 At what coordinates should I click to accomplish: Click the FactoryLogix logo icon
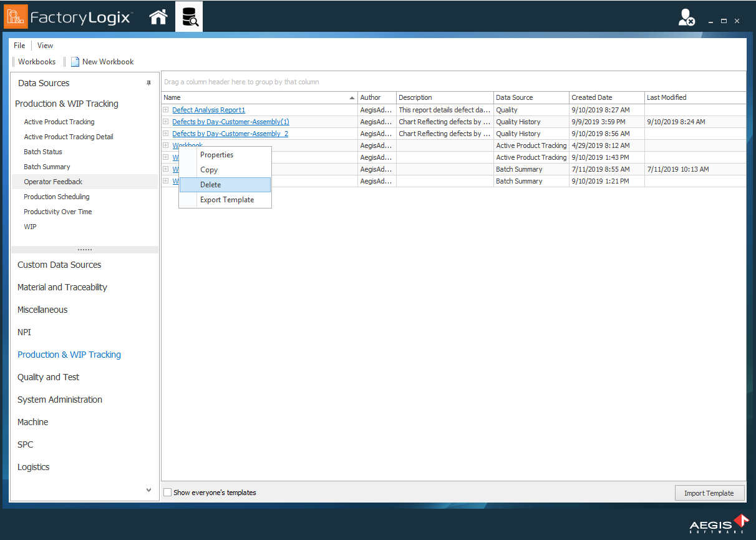click(x=16, y=17)
